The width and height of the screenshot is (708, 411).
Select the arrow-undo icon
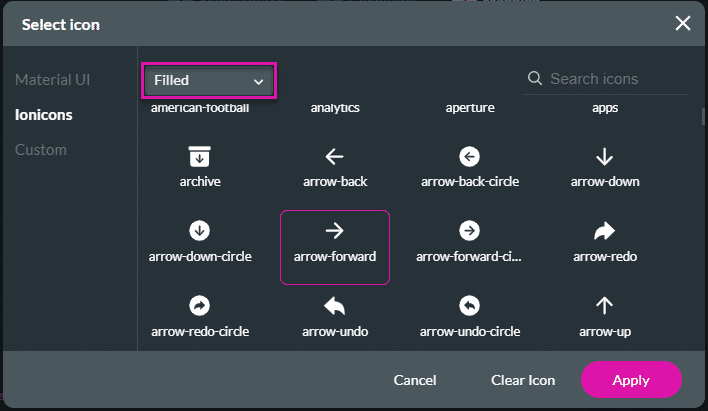[x=335, y=314]
